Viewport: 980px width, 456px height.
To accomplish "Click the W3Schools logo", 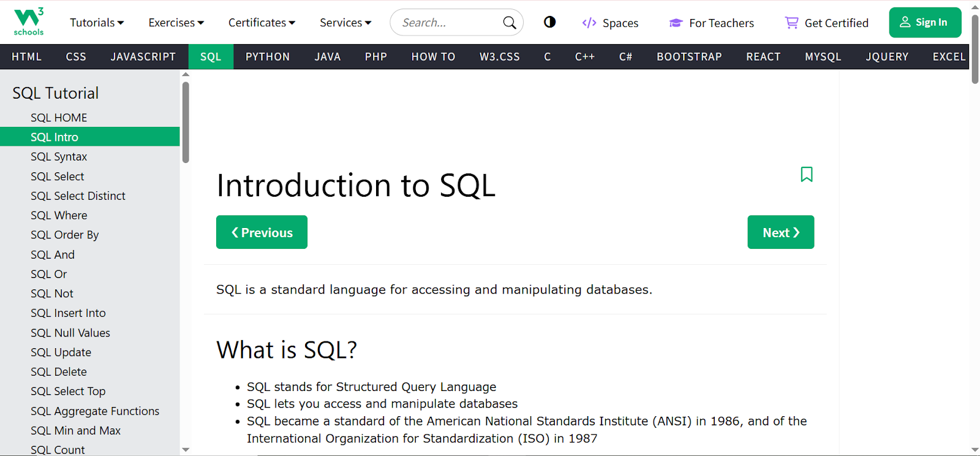I will [x=28, y=22].
